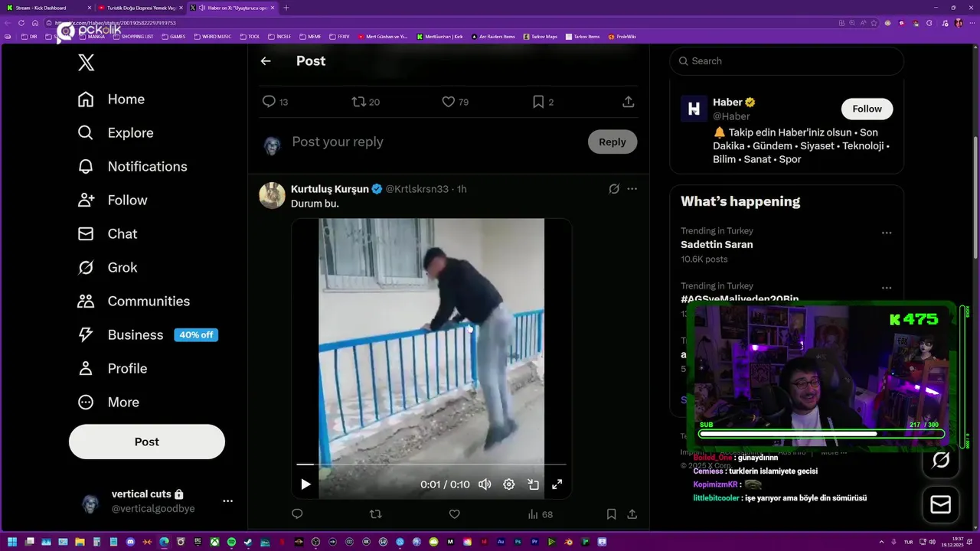Go back with the arrow next to Post
The height and width of the screenshot is (551, 980).
pyautogui.click(x=266, y=61)
